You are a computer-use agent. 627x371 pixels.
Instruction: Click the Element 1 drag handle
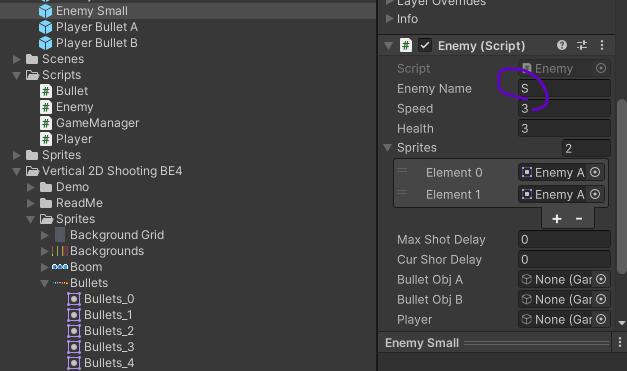(x=402, y=193)
